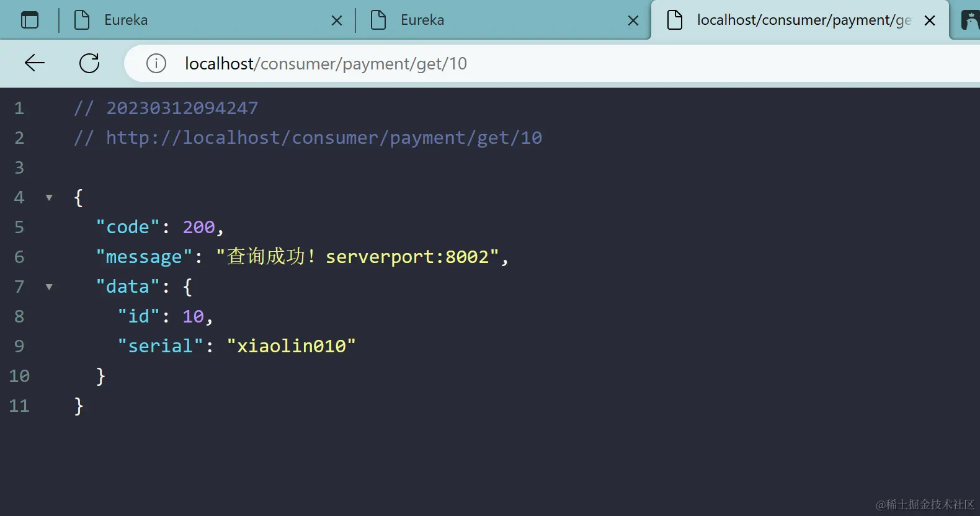Open the tab actions menu icon
The image size is (980, 516).
pyautogui.click(x=30, y=20)
